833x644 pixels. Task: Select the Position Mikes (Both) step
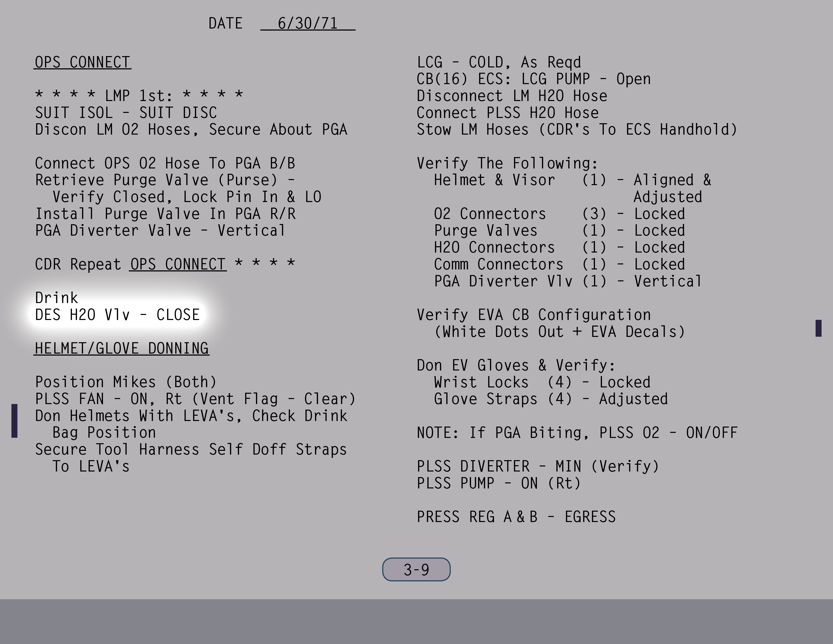coord(126,382)
